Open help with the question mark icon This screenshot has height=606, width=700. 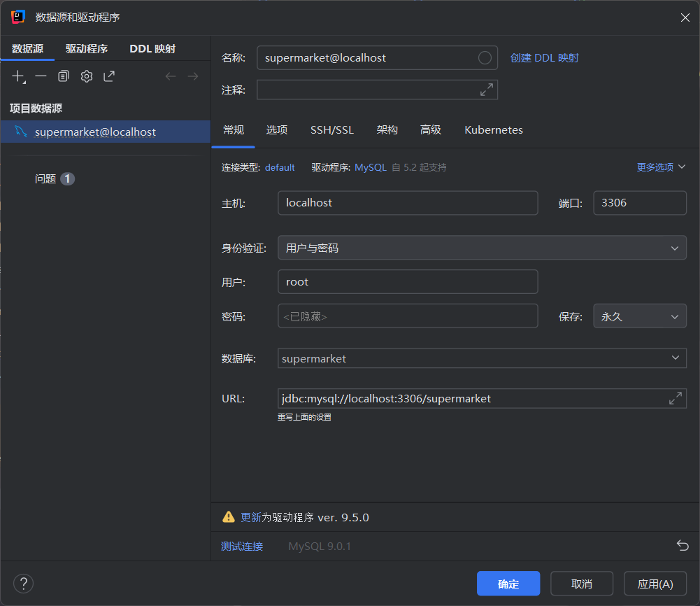(x=23, y=583)
